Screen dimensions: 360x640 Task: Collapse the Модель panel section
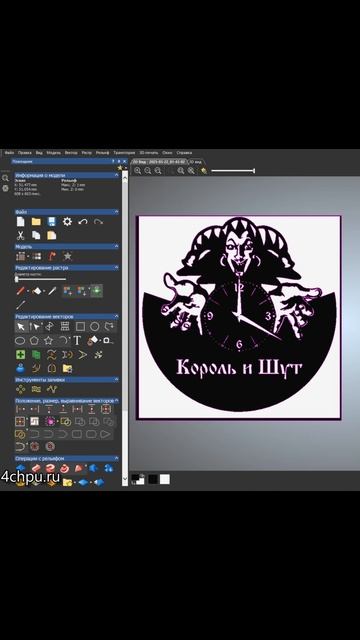click(x=117, y=247)
